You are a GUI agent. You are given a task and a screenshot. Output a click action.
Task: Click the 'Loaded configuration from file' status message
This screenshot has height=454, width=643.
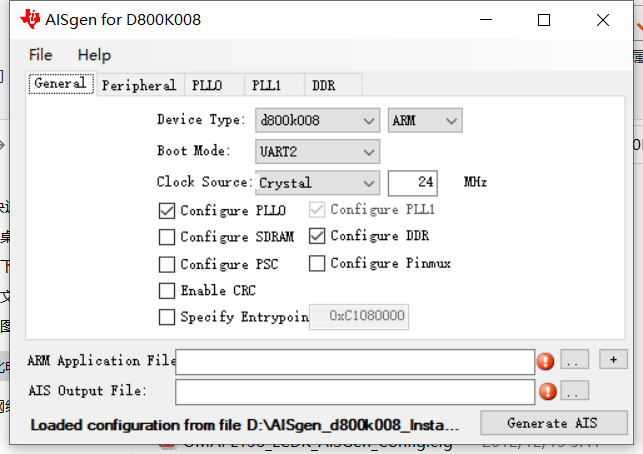coord(244,425)
